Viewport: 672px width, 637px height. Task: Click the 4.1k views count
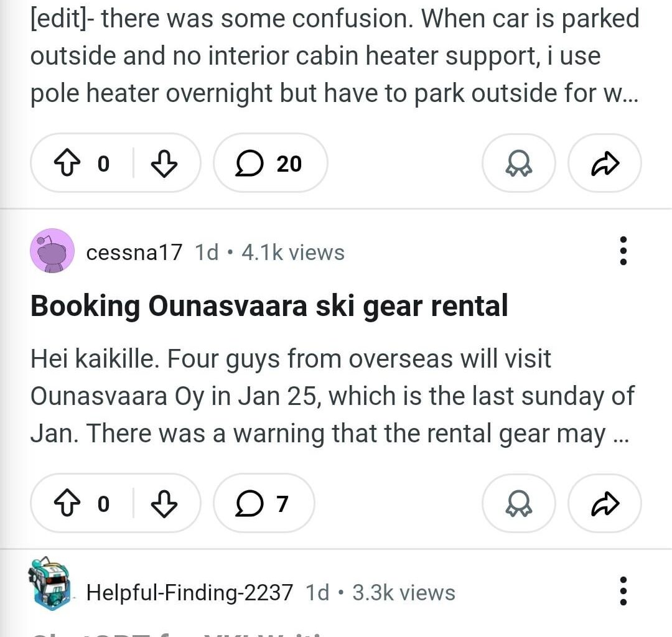point(292,253)
